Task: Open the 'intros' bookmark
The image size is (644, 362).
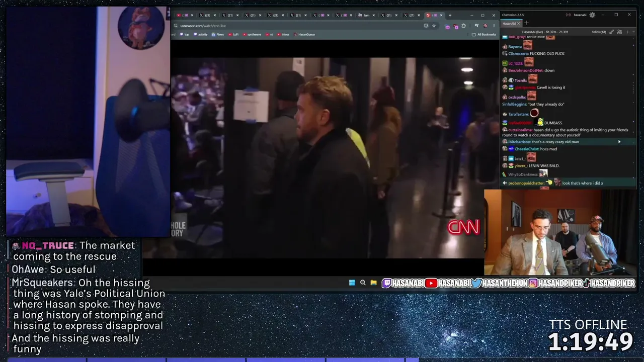Action: [x=283, y=34]
